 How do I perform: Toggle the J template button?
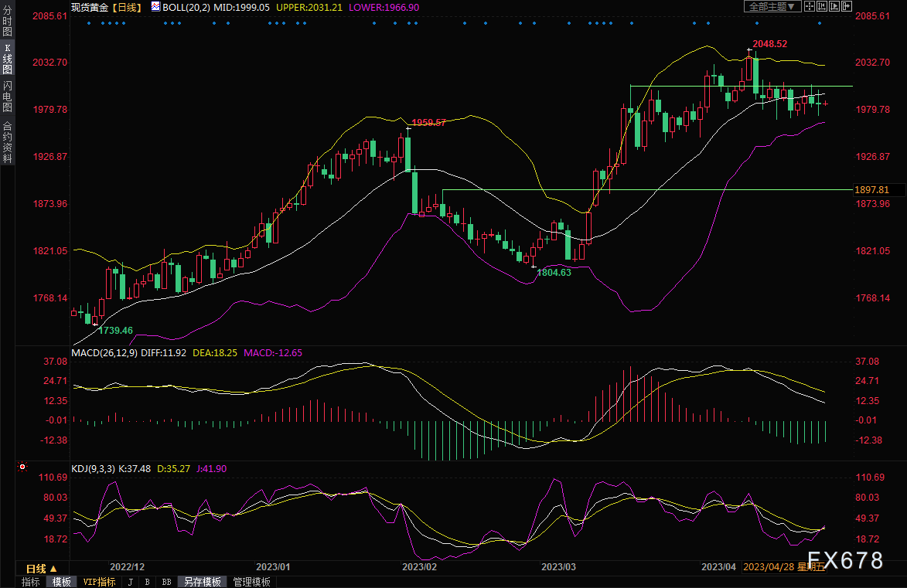(130, 582)
